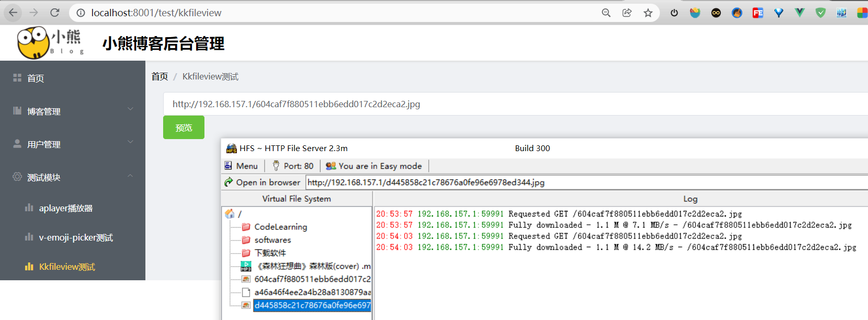Open the black infinity extension icon
Image resolution: width=868 pixels, height=320 pixels.
click(716, 13)
